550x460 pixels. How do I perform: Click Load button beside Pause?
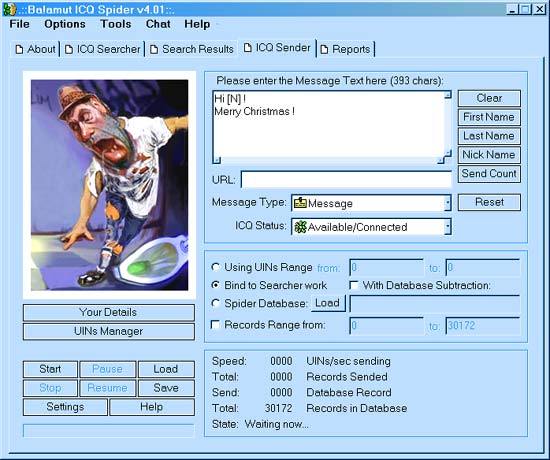(166, 369)
